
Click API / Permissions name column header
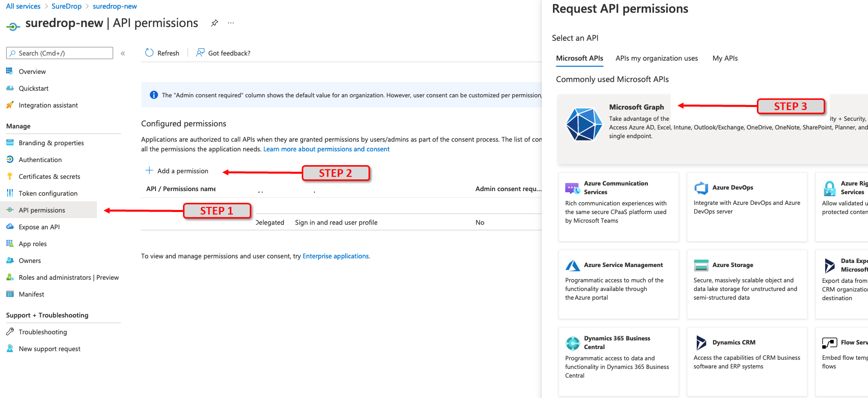pyautogui.click(x=181, y=189)
